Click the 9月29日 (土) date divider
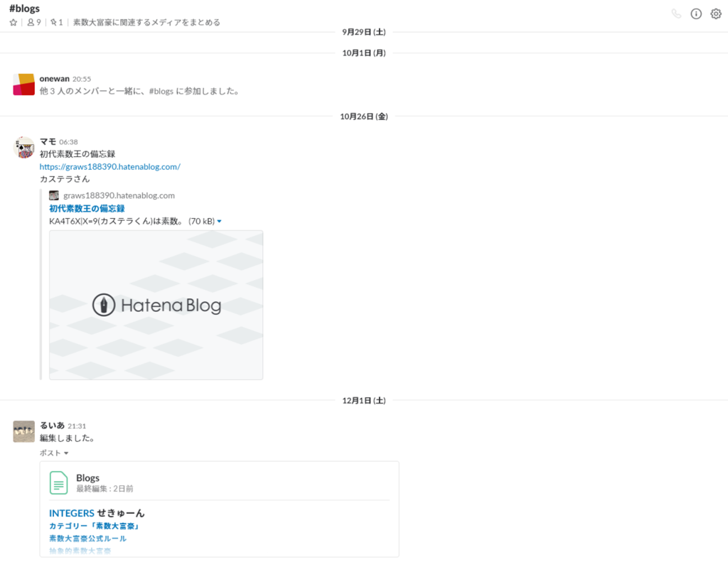This screenshot has height=567, width=728. click(x=364, y=32)
